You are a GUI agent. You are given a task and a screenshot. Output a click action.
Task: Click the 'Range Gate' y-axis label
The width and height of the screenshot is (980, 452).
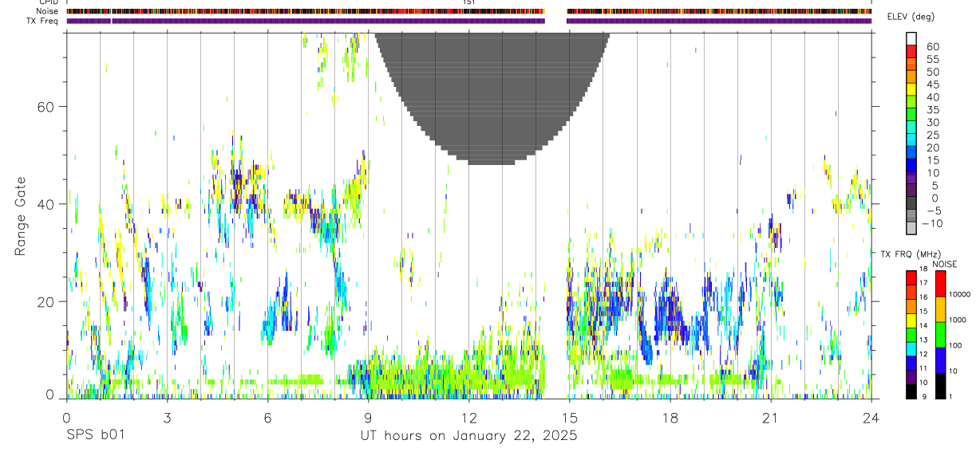tap(22, 216)
